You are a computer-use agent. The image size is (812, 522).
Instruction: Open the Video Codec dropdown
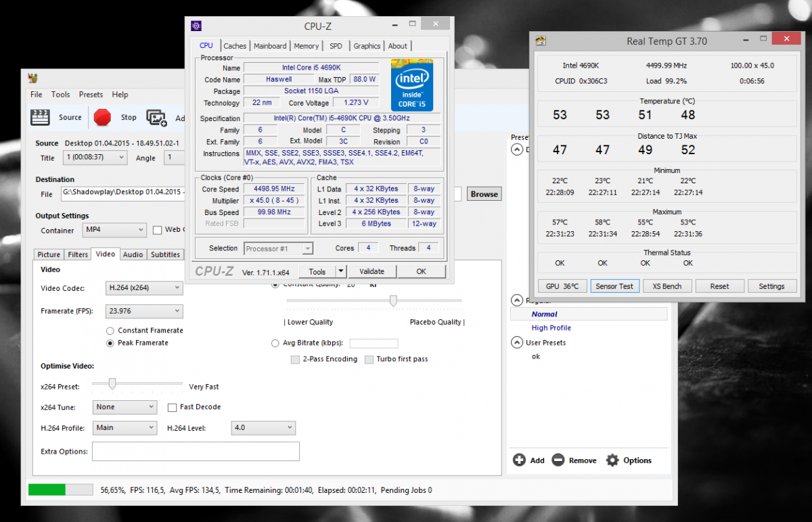[x=145, y=288]
